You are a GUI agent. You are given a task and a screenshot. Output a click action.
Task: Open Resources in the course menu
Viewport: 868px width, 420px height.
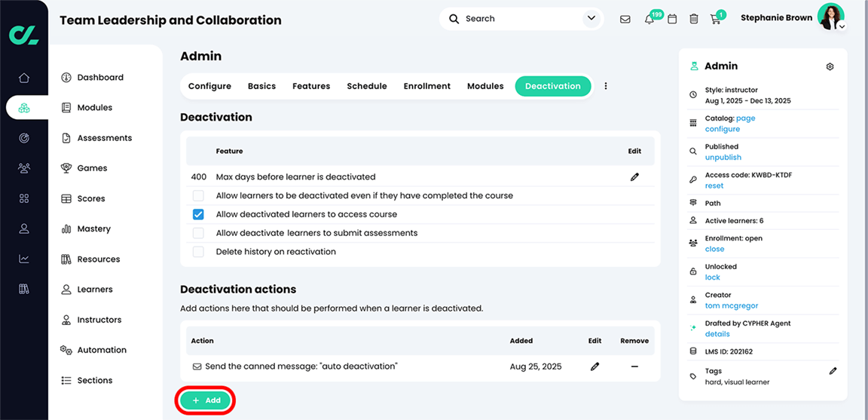coord(99,259)
